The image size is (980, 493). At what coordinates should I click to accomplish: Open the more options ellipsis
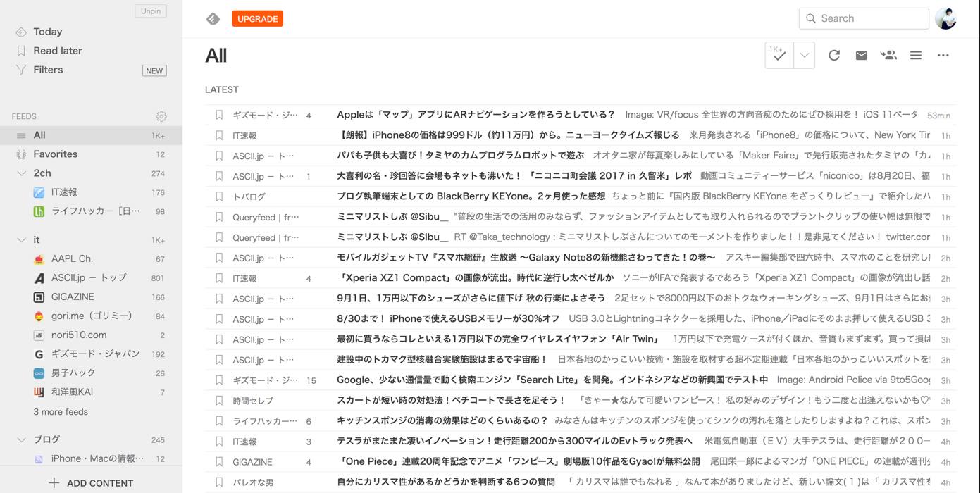click(943, 56)
